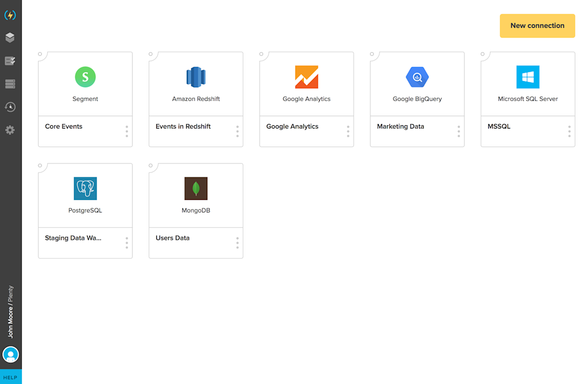Create a New connection
Viewport: 588px width, 384px height.
(x=537, y=26)
